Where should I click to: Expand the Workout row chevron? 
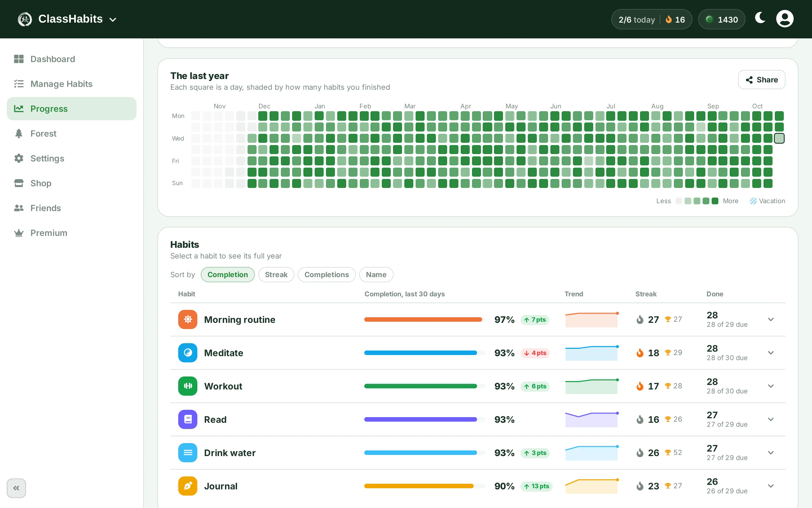click(771, 386)
